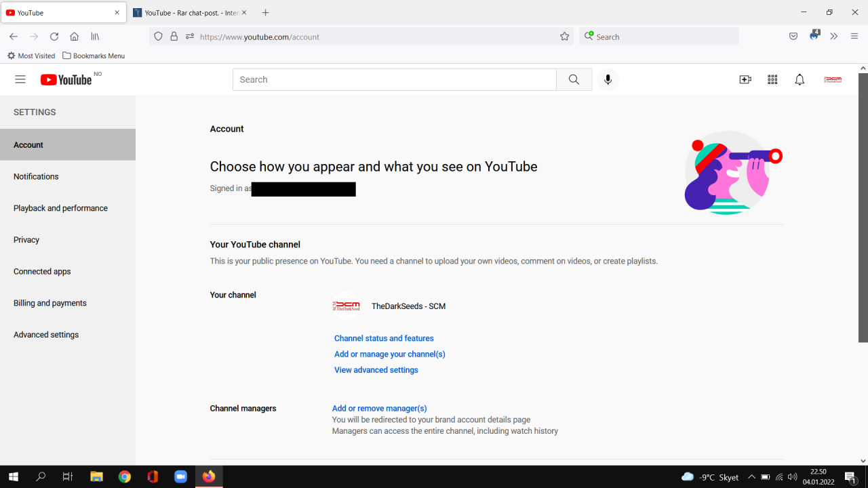Go to Notifications settings
The height and width of the screenshot is (488, 868).
click(36, 176)
